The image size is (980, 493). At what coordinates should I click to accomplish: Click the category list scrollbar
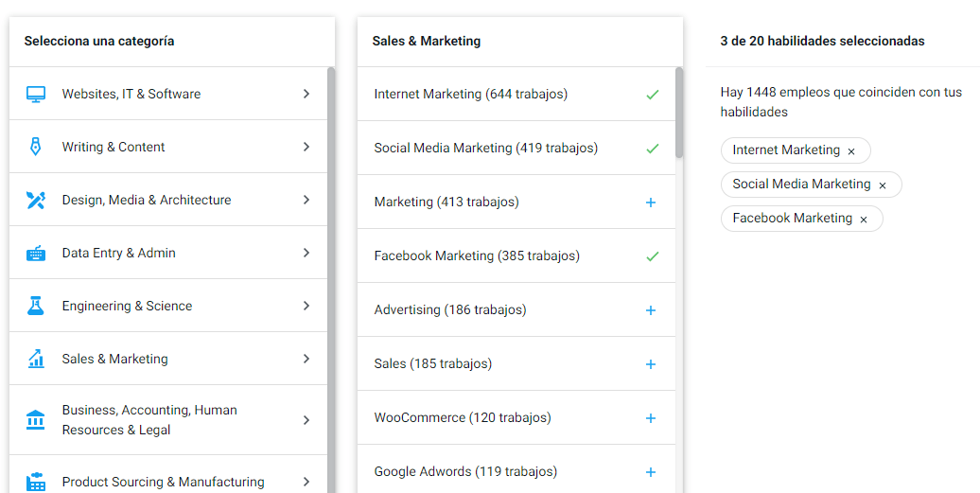[331, 280]
